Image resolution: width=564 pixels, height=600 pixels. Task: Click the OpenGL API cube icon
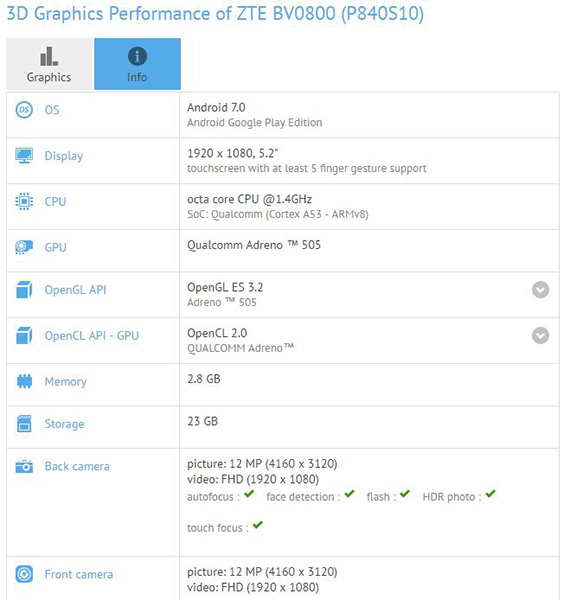coord(24,290)
